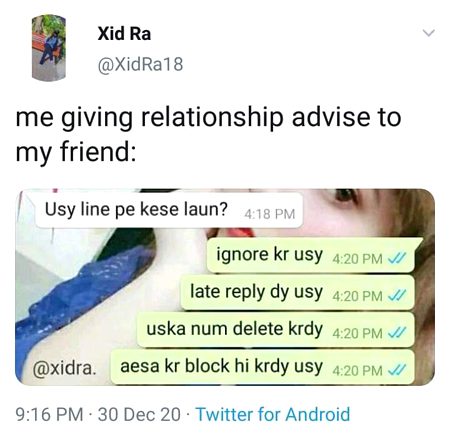Viewport: 450px width, 434px height.
Task: Open the attached WhatsApp chat image
Action: click(x=225, y=287)
